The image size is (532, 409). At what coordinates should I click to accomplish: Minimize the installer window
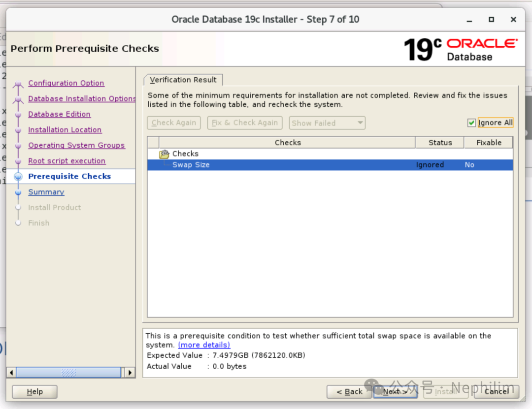tap(469, 20)
